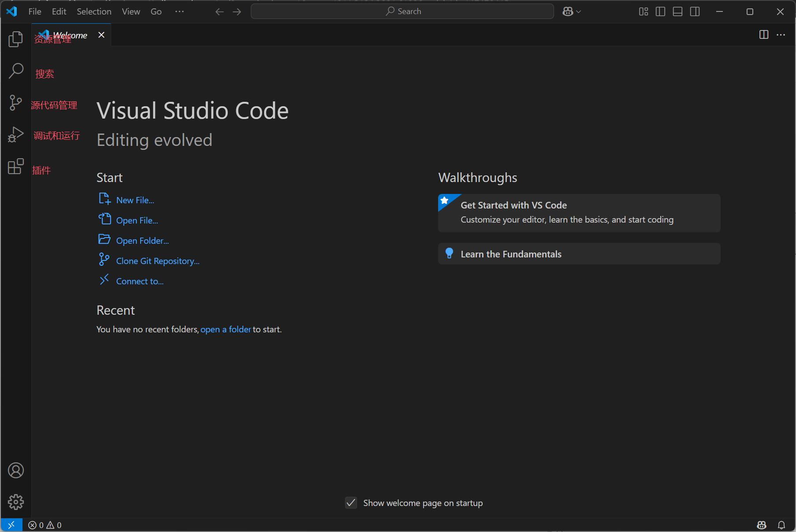Close the Welcome tab

click(x=101, y=35)
